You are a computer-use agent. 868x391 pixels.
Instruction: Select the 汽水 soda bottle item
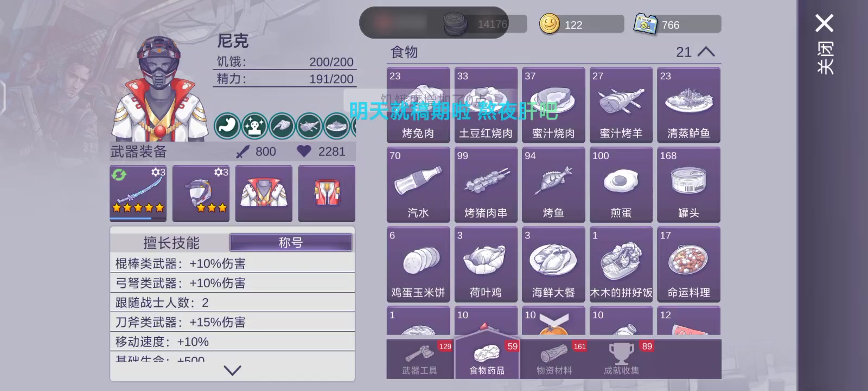click(418, 185)
